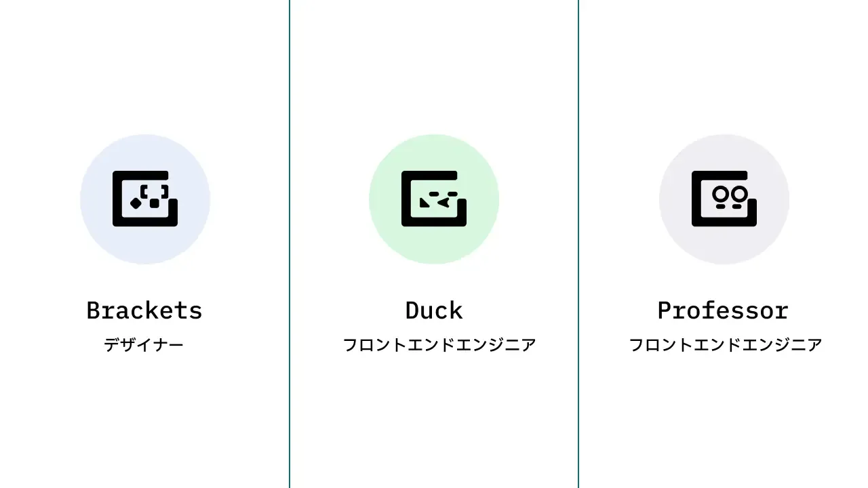This screenshot has height=488, width=868.
Task: Open the Professor member name
Action: click(x=723, y=310)
